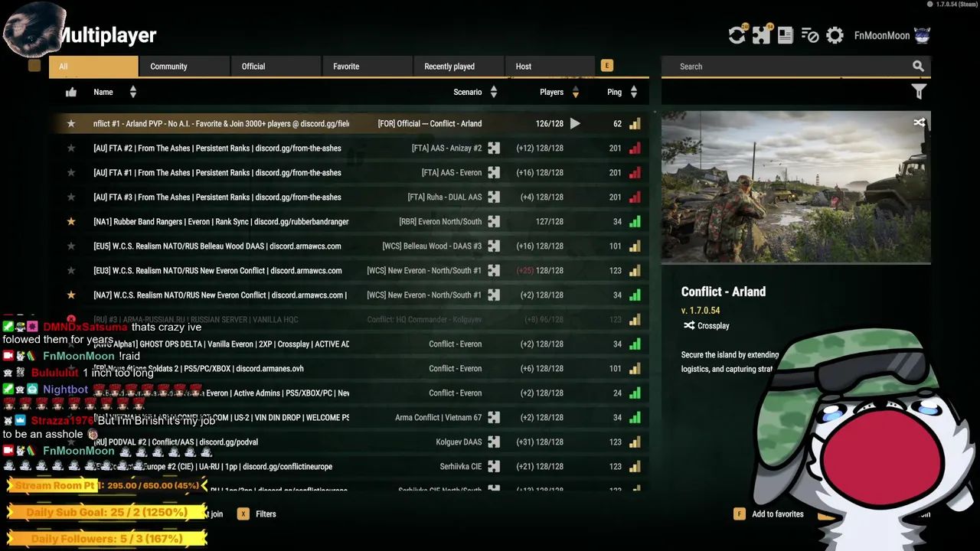980x551 pixels.
Task: Click the '[FOR] Official — Conflict - Arland' scenario cell
Action: [430, 123]
